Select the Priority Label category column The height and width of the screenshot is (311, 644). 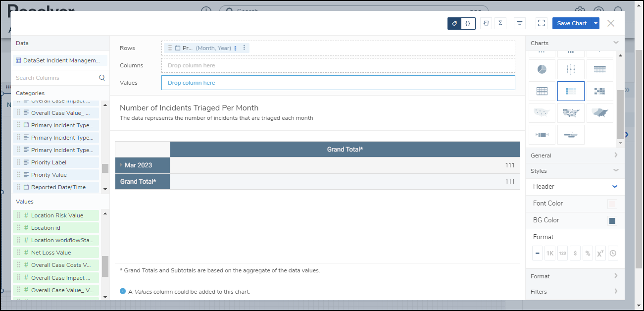pyautogui.click(x=56, y=162)
